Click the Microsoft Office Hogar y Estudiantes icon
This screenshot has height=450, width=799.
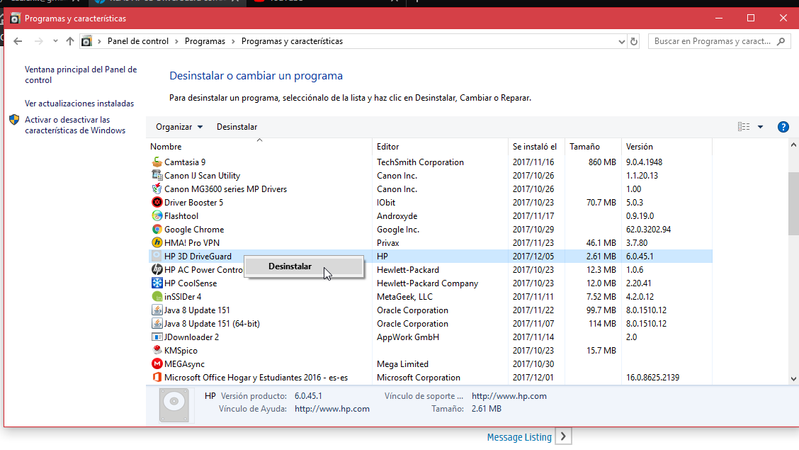pyautogui.click(x=157, y=378)
